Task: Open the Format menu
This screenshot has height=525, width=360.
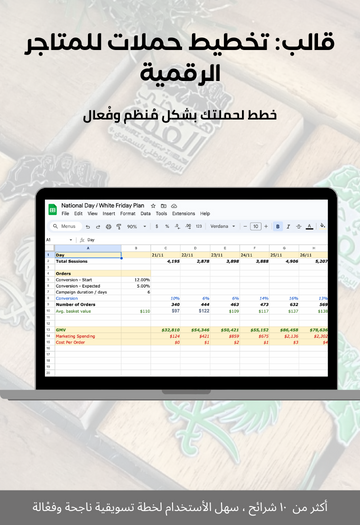Action: click(x=128, y=214)
